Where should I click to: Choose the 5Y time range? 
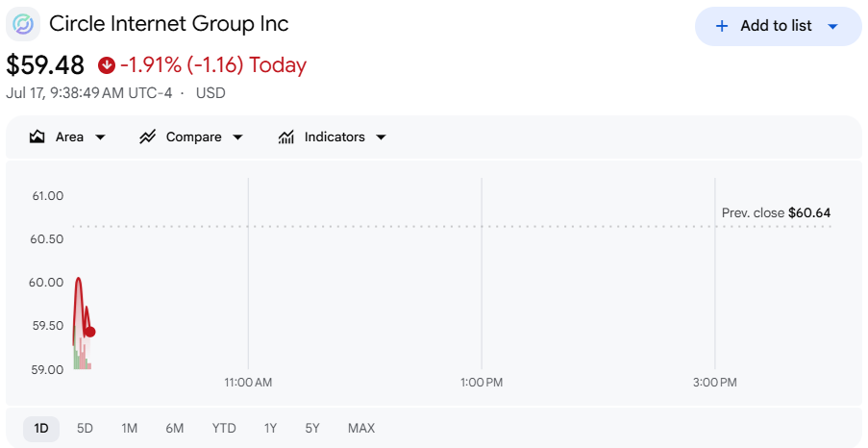coord(312,428)
